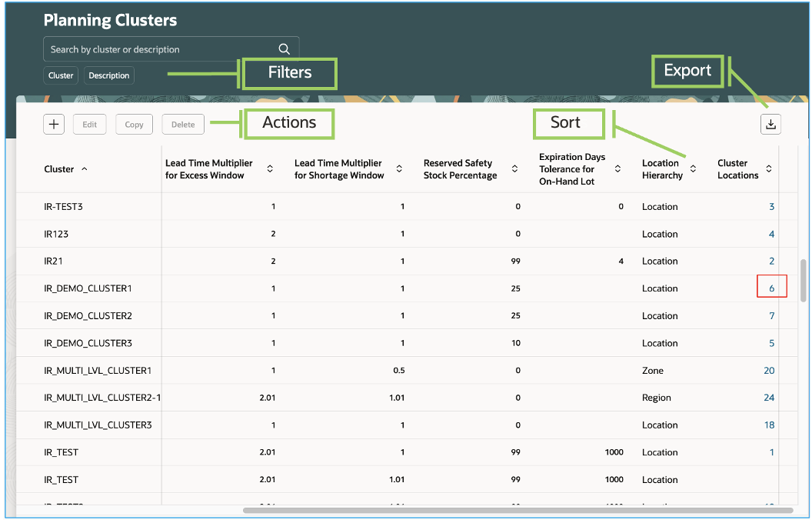
Task: Sort the Cluster Locations column
Action: (767, 168)
